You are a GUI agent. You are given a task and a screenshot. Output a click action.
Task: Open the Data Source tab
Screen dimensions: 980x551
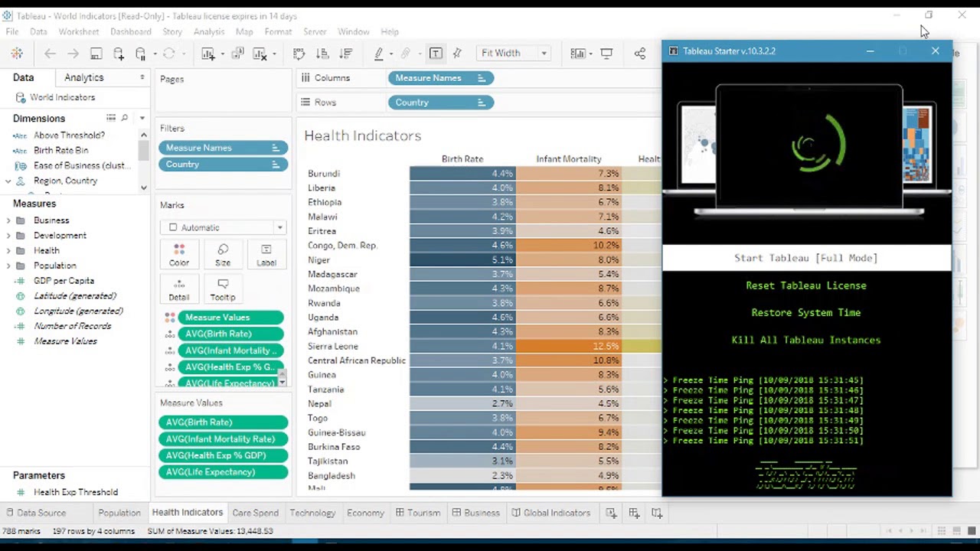[x=35, y=513]
